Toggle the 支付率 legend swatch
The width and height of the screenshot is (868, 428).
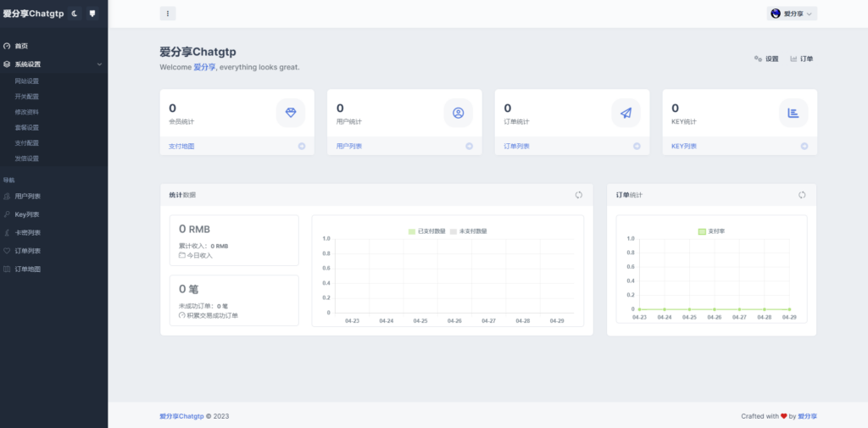702,231
